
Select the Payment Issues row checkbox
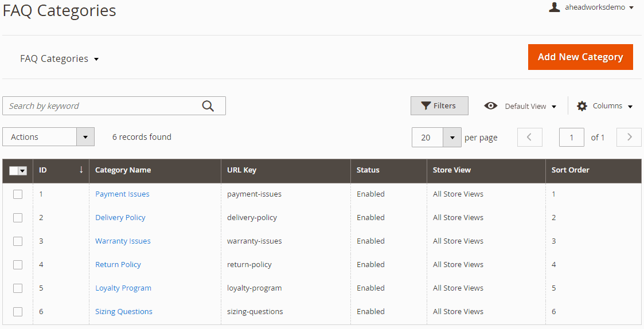[x=18, y=194]
